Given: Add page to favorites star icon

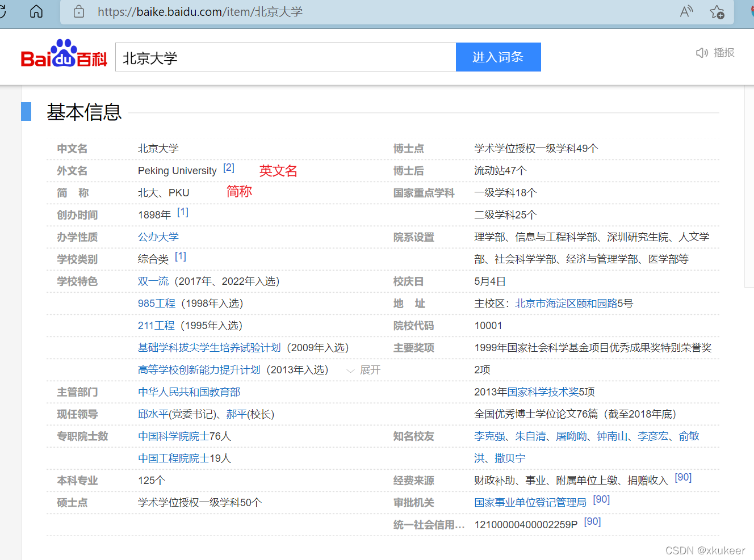Looking at the screenshot, I should pos(717,11).
